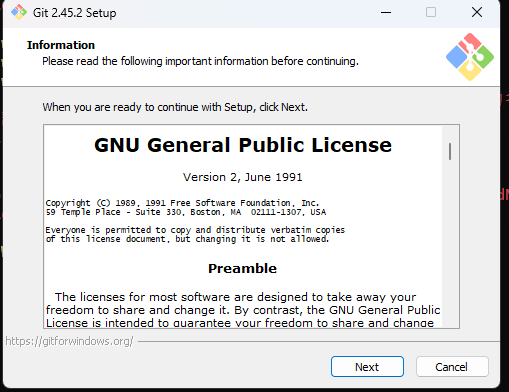The height and width of the screenshot is (392, 509).
Task: Click the Preamble heading
Action: click(x=242, y=268)
